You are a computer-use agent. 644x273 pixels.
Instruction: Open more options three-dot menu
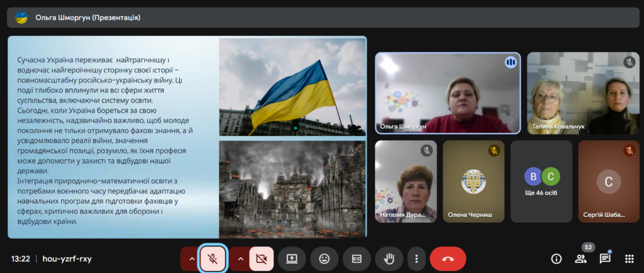(416, 259)
